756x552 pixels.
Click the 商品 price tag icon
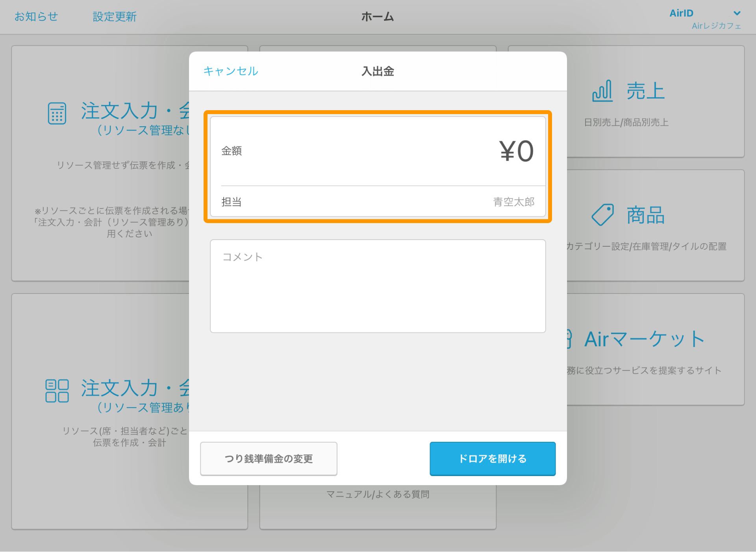point(603,215)
